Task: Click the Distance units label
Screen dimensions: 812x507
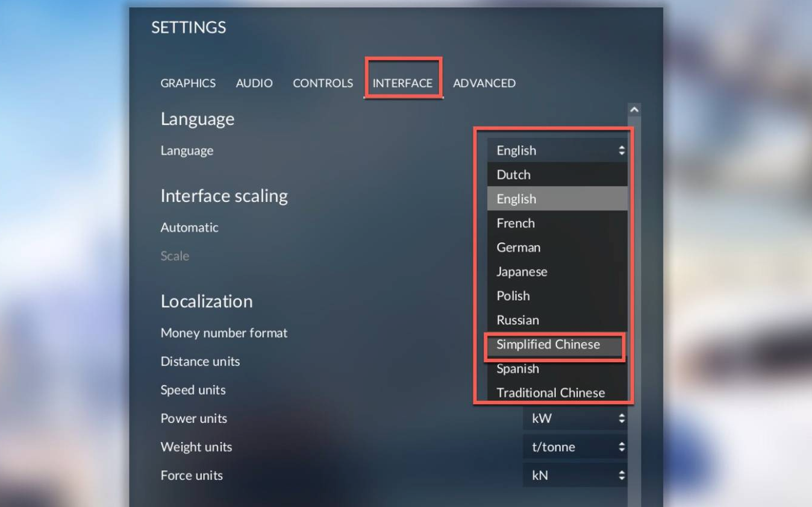Action: [x=200, y=361]
